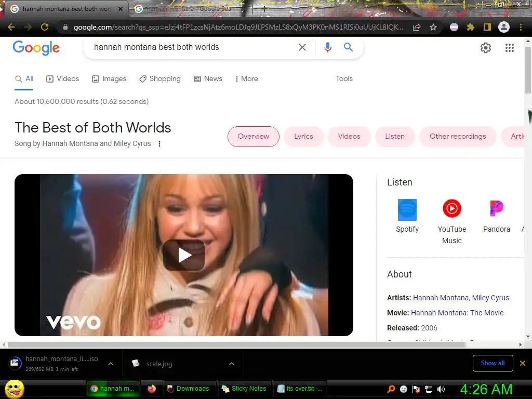Reload the page with the refresh icon

45,27
